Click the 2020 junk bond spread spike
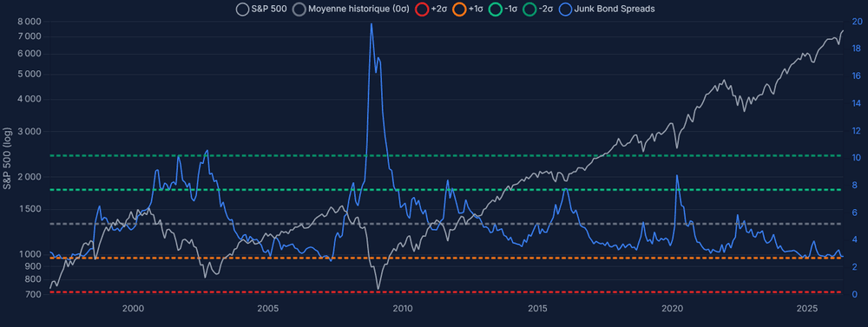Screen dimensions: 868x327 point(677,175)
